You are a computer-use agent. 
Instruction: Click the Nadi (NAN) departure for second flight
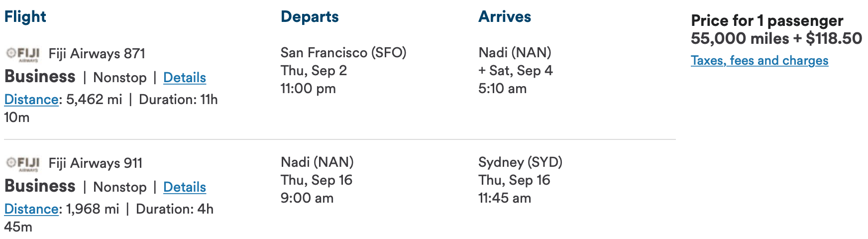(x=317, y=162)
